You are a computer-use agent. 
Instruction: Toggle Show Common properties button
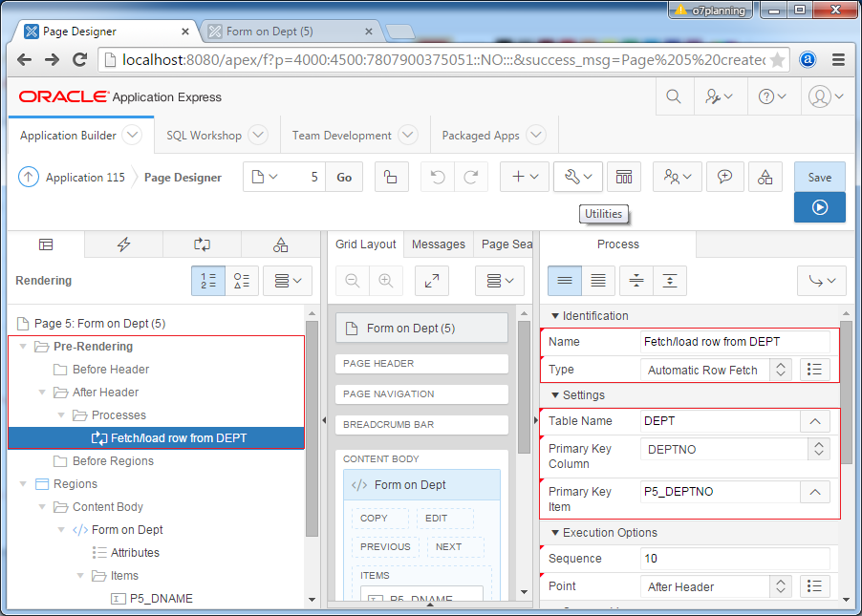coord(565,281)
